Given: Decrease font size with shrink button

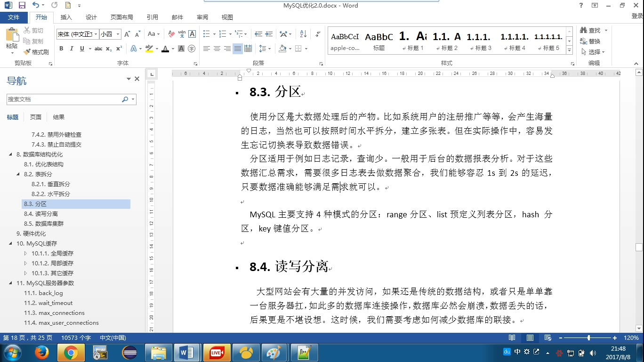Looking at the screenshot, I should click(x=137, y=34).
